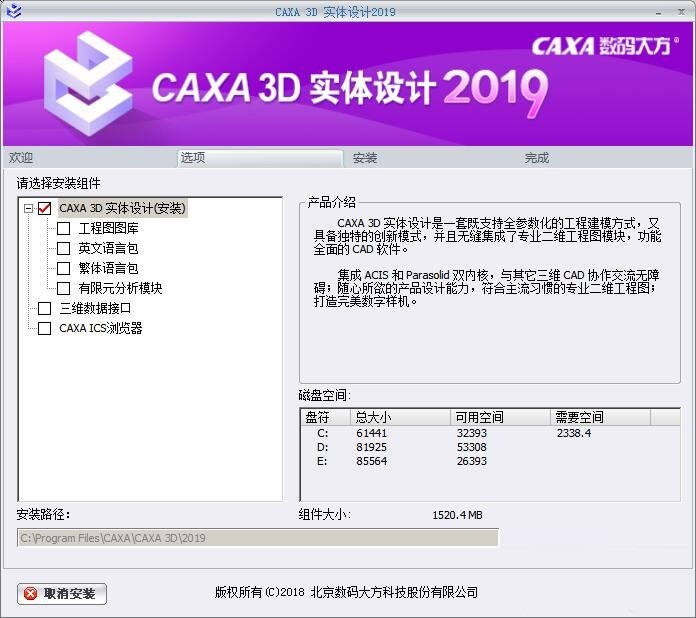Click the 2338.4 required space value
The image size is (696, 618).
(574, 433)
